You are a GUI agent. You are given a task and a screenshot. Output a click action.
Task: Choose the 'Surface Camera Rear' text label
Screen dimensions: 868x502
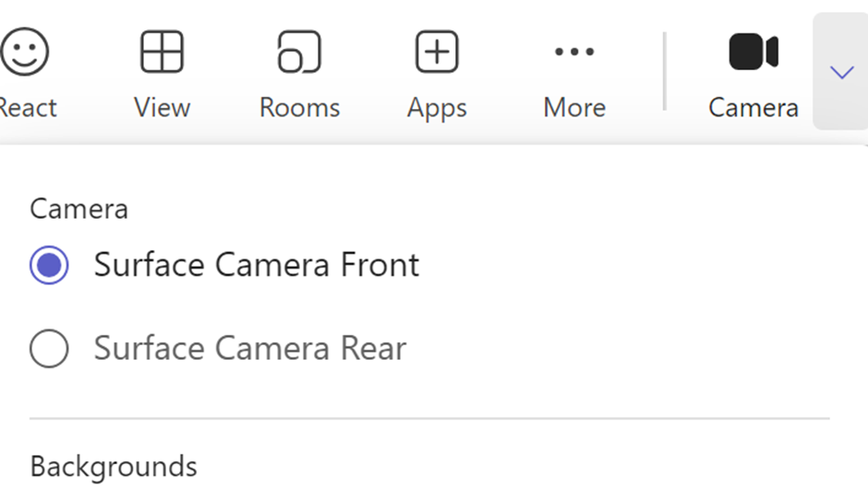(x=250, y=348)
